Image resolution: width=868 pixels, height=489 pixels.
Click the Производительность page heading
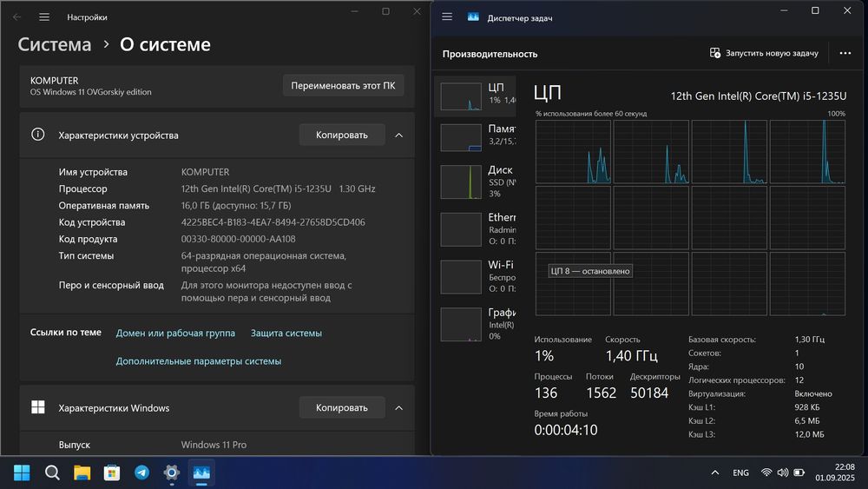click(490, 54)
